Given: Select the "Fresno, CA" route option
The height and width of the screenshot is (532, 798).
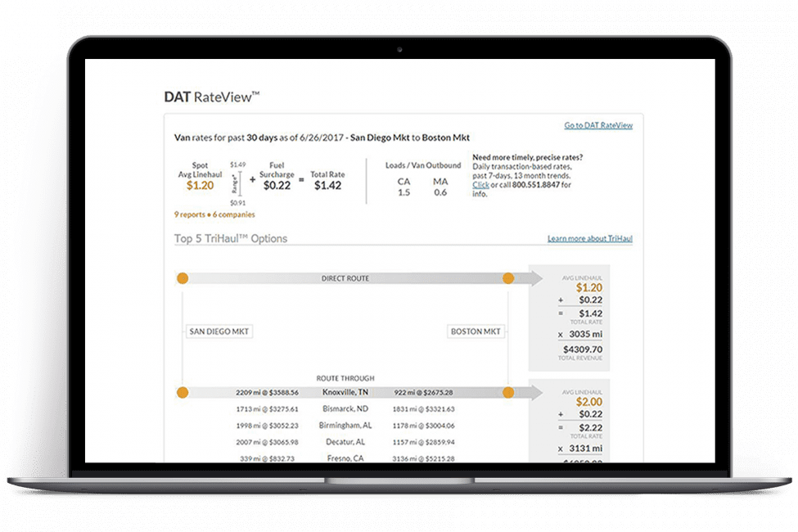Looking at the screenshot, I should (x=345, y=458).
